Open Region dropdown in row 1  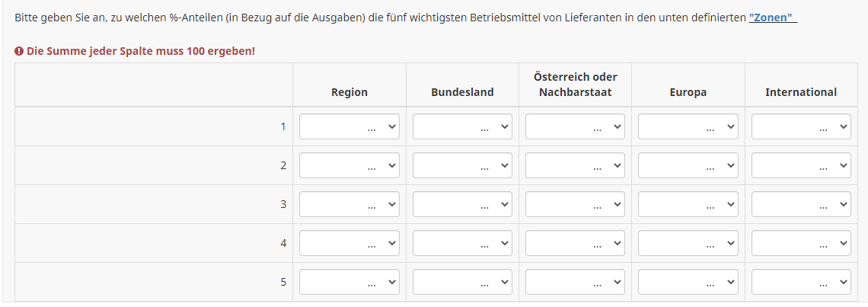pos(349,127)
